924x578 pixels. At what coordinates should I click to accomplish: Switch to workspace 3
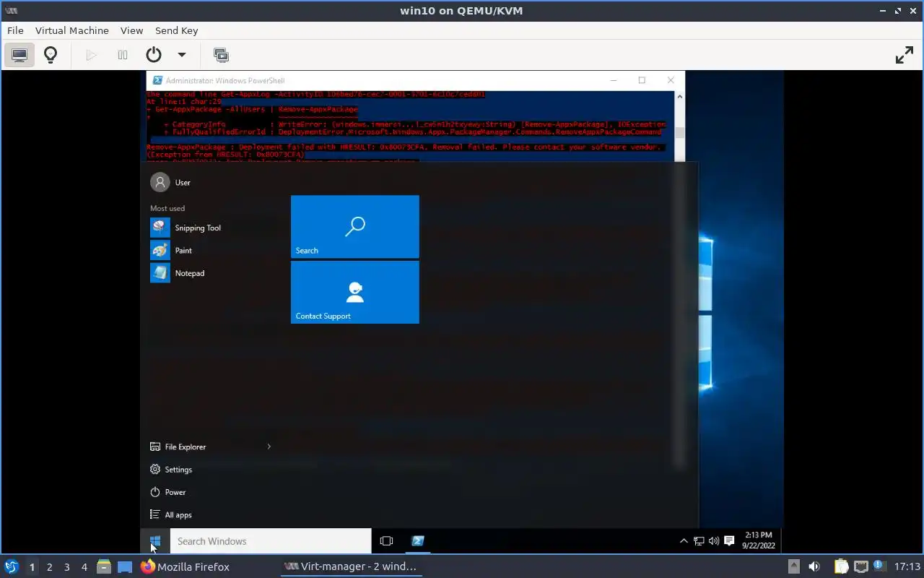(66, 567)
